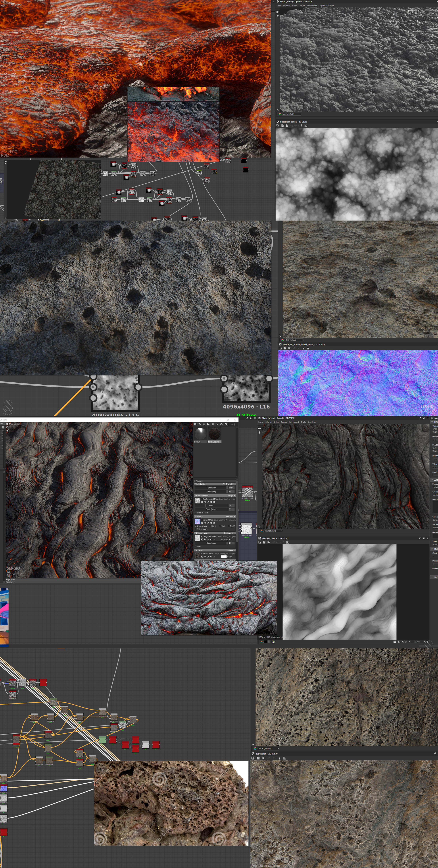This screenshot has width=438, height=868.
Task: Open the Displacement Height dropdown
Action: coord(231,496)
